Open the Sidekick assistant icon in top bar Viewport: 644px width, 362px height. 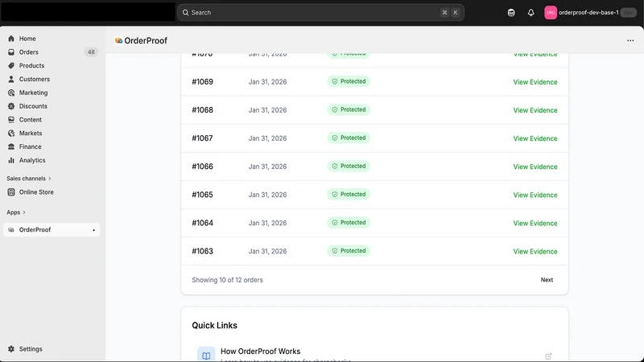coord(511,13)
